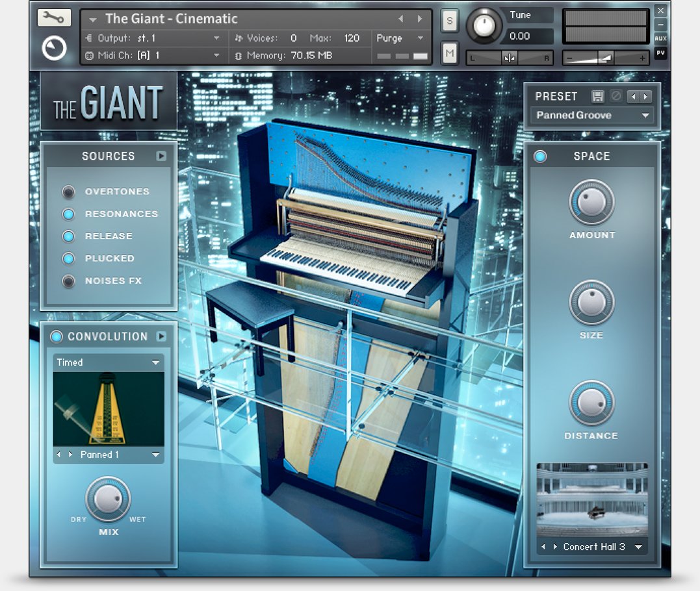Open the wrench instrument edit icon
The width and height of the screenshot is (700, 591).
pyautogui.click(x=54, y=18)
